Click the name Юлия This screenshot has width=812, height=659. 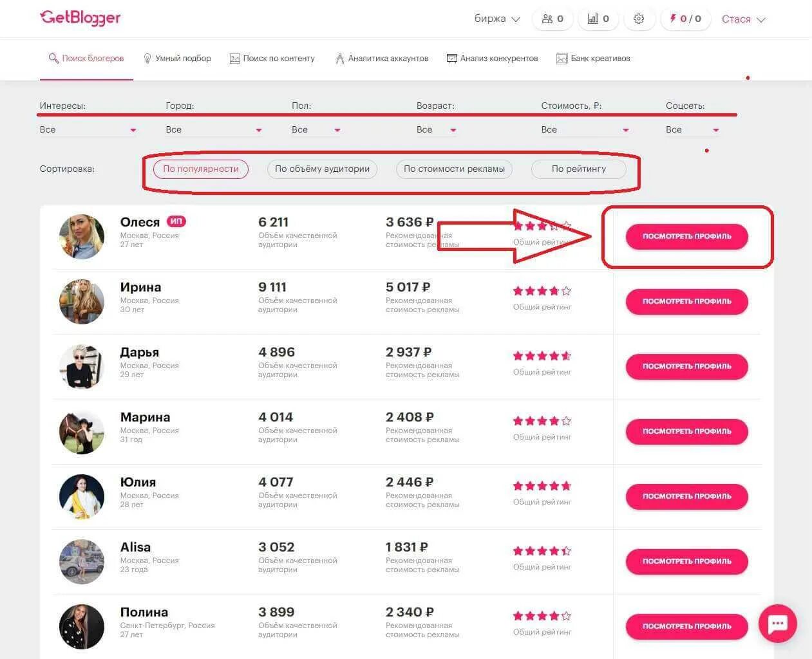tap(138, 482)
